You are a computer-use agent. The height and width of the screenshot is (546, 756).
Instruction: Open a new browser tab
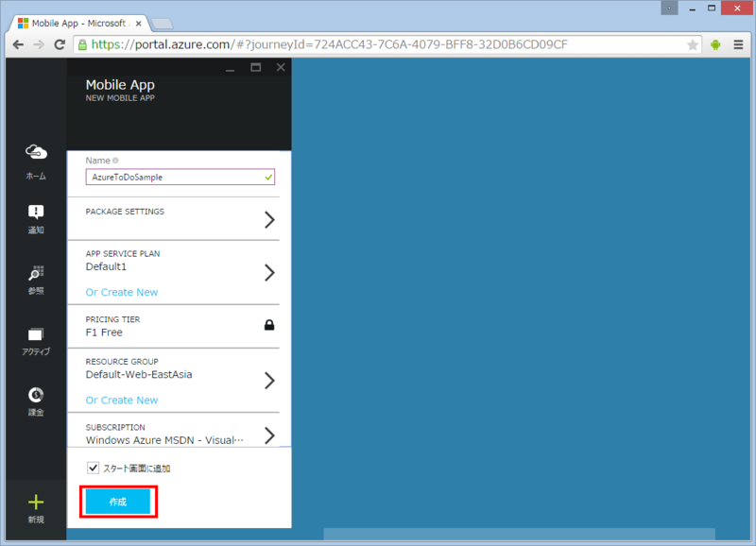click(162, 23)
